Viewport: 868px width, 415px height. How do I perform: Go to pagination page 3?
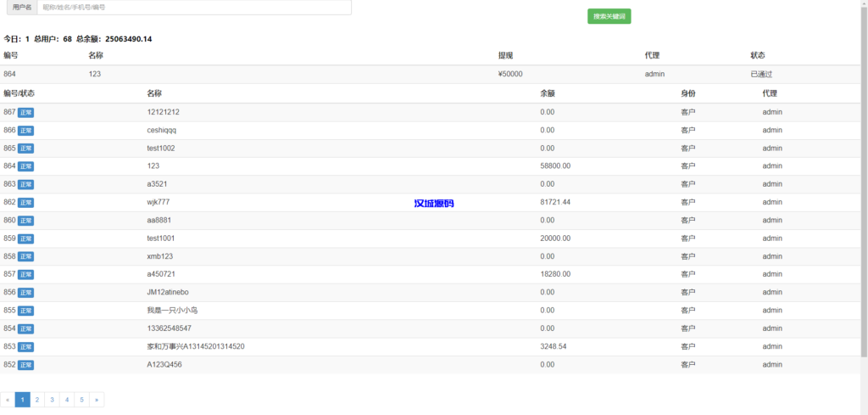click(52, 399)
